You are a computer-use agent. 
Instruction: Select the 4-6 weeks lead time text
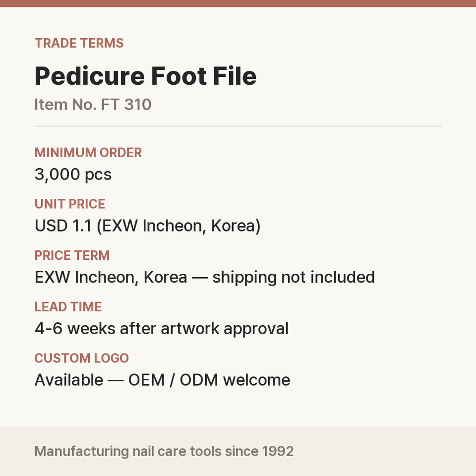click(x=162, y=329)
